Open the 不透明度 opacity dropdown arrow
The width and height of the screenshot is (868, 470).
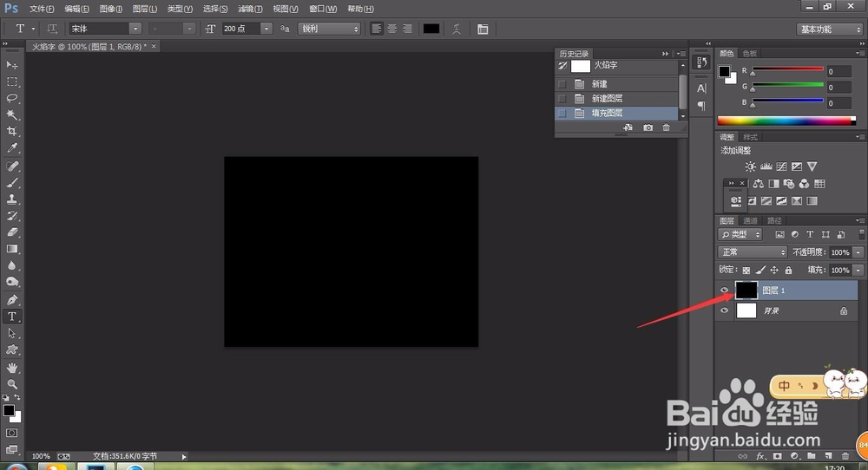tap(858, 252)
